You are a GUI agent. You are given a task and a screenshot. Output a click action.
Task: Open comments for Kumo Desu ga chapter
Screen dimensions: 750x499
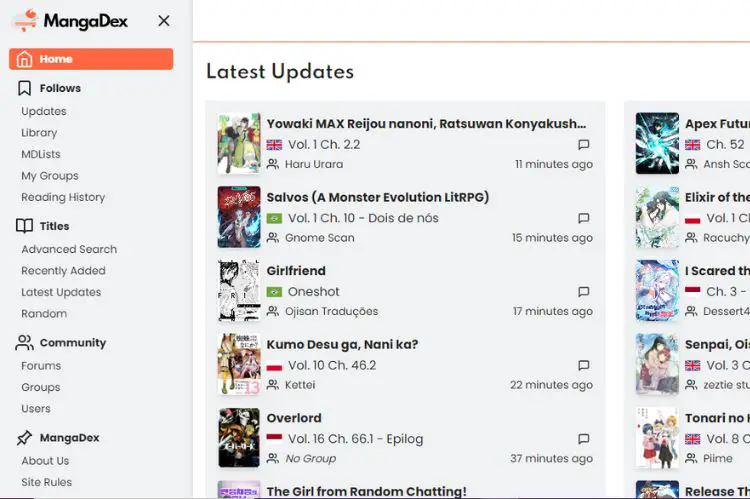[584, 366]
